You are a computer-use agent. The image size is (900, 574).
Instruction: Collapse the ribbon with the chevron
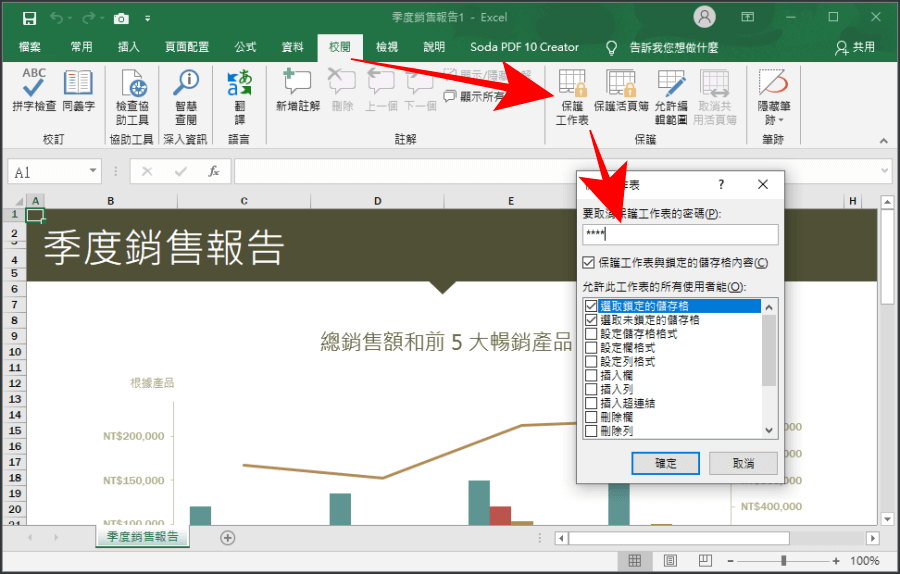[883, 141]
